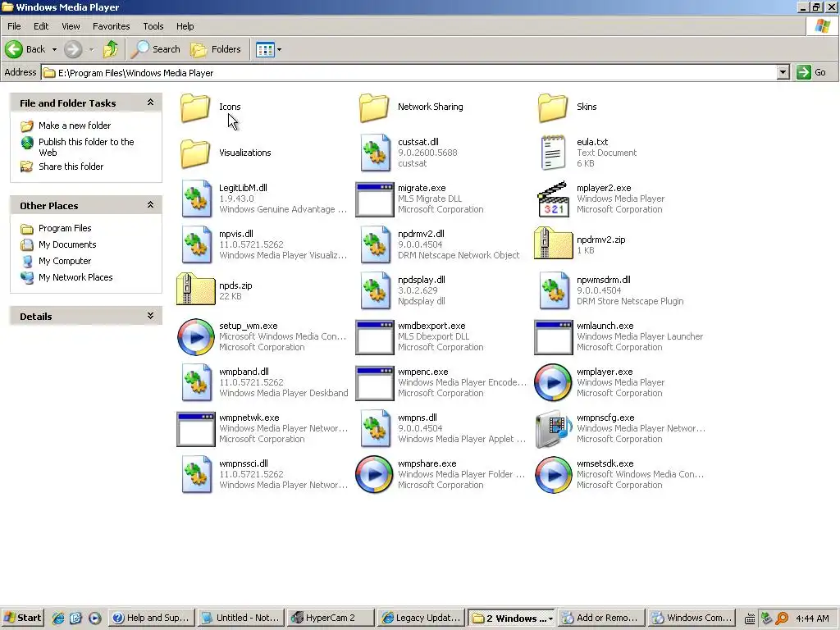Viewport: 840px width, 630px height.
Task: Click the Back button
Action: pos(25,49)
